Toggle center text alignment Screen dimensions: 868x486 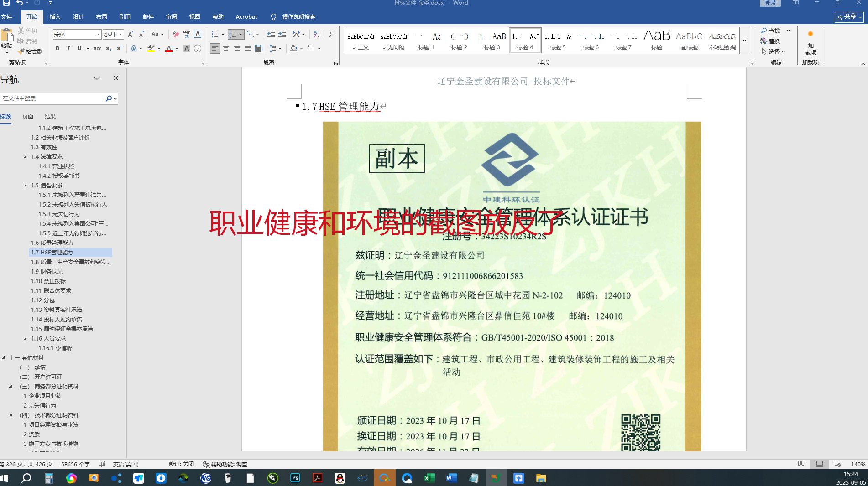(x=226, y=48)
